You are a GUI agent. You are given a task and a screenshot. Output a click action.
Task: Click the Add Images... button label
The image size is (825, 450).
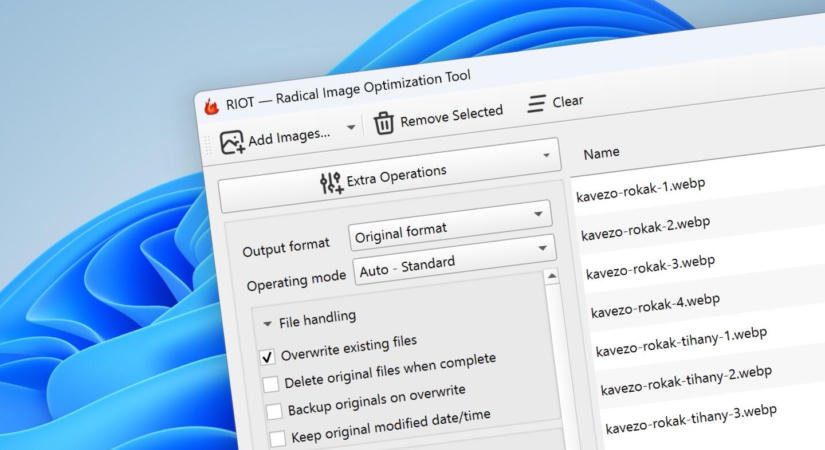289,137
